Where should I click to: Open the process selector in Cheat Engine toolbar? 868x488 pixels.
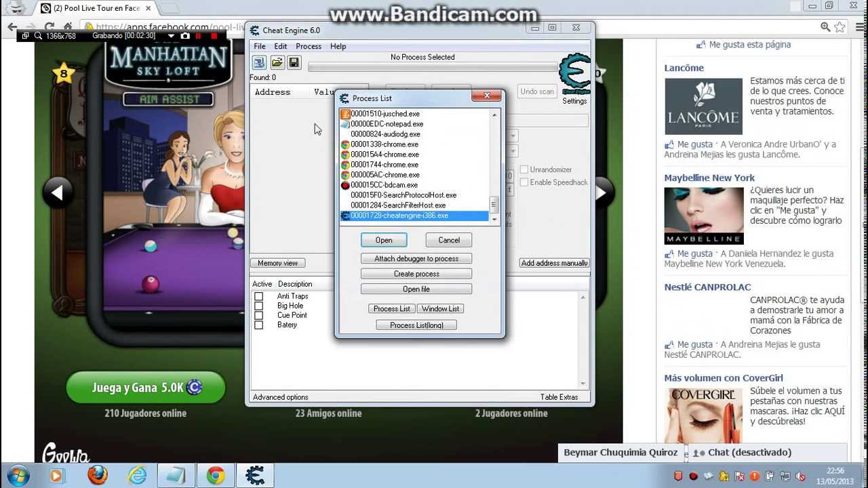pos(259,62)
